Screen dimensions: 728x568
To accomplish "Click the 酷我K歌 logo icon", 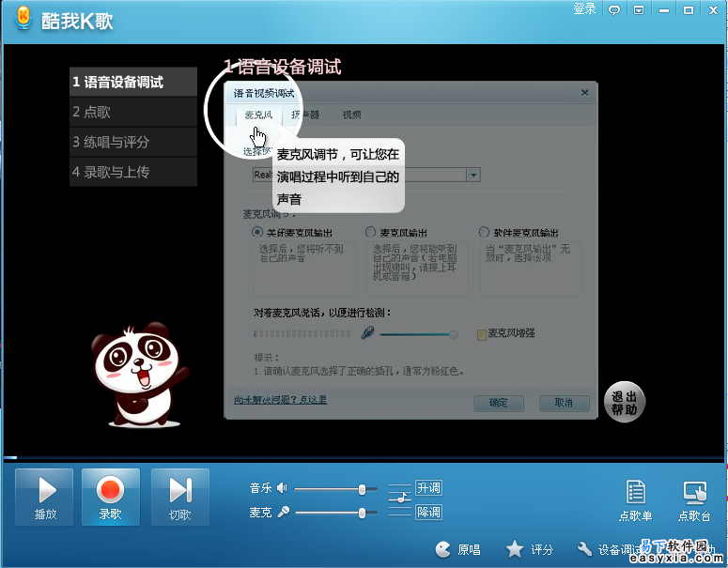I will coord(23,19).
